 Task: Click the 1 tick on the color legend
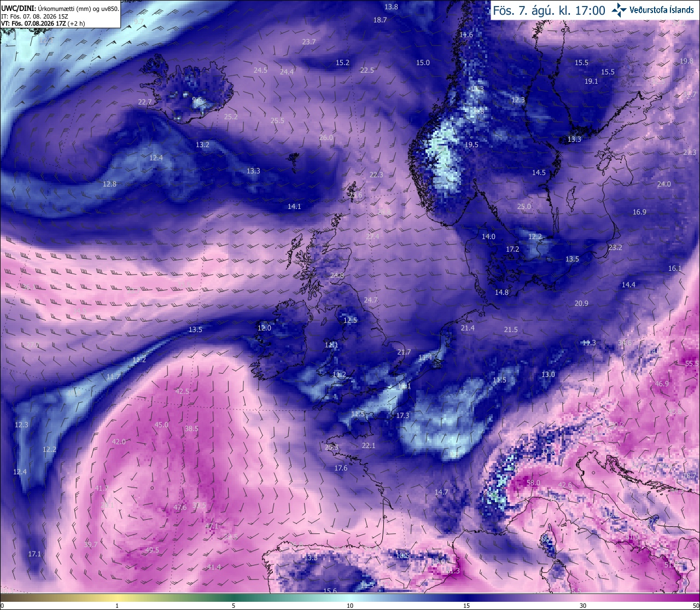(117, 606)
